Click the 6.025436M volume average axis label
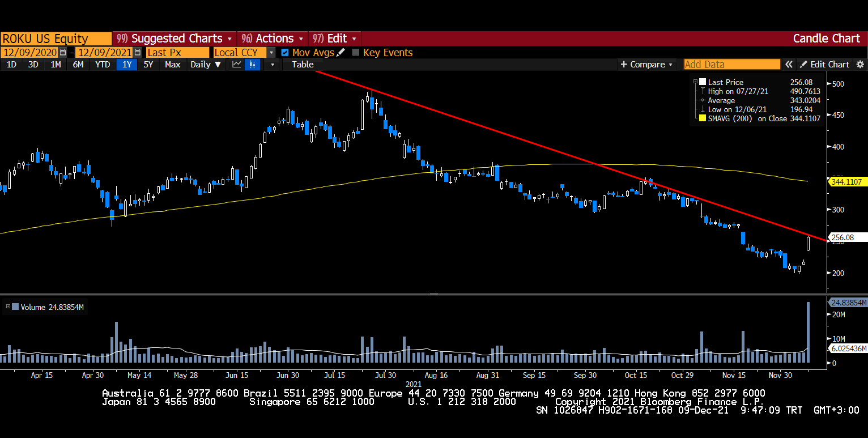The image size is (868, 438). (x=848, y=348)
